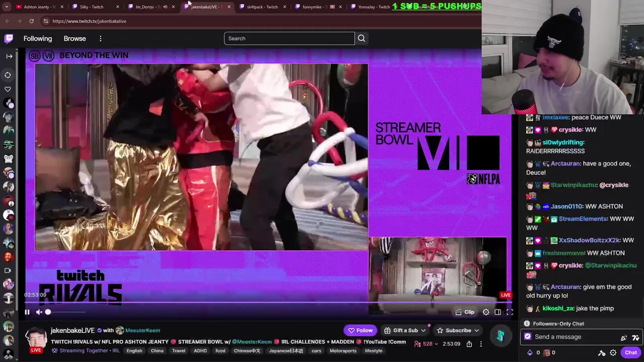Viewport: 644px width, 362px height.
Task: Expand the left channel sidebar arrow
Action: pos(9,56)
